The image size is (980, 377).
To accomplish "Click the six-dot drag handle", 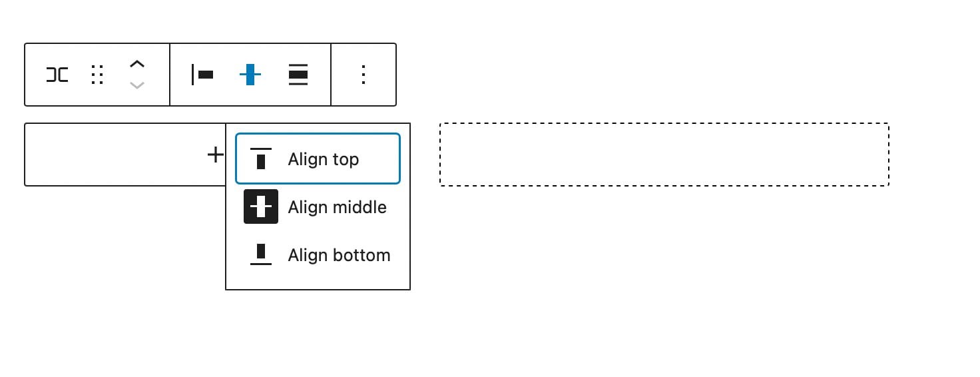I will point(97,75).
